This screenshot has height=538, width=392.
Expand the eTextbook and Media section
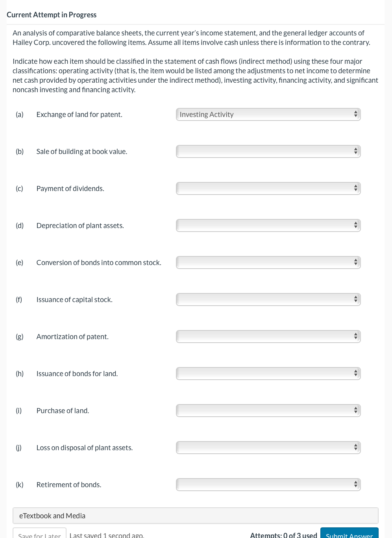point(52,516)
